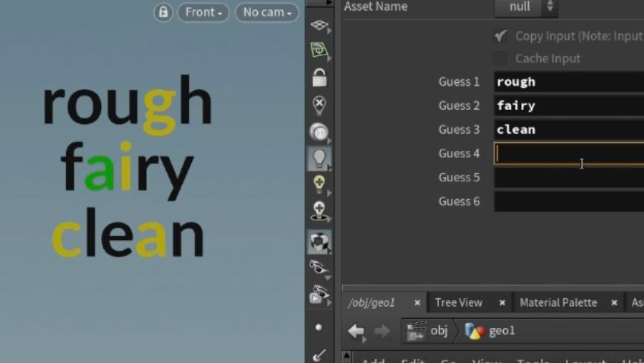Click the viewport lock camera icon
Image resolution: width=644 pixels, height=363 pixels.
[163, 12]
